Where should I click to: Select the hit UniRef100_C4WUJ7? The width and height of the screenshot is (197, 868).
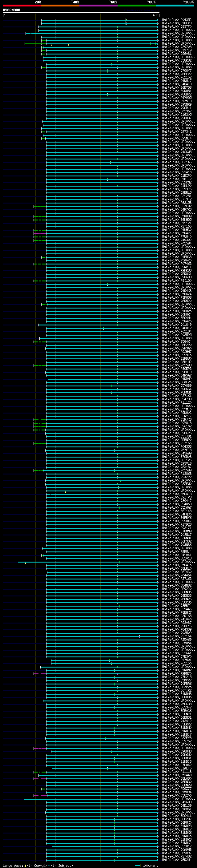pos(177,81)
